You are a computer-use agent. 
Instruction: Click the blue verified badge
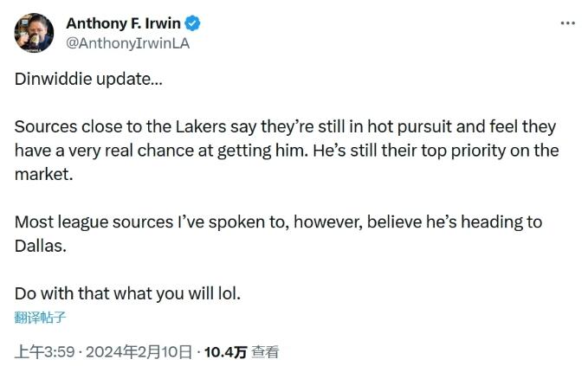(193, 24)
